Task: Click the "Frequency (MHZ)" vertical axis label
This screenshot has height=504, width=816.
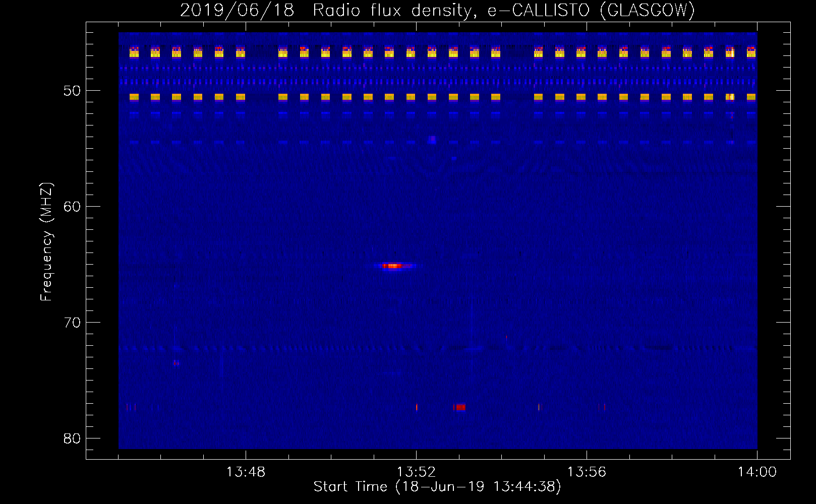Action: click(x=46, y=242)
